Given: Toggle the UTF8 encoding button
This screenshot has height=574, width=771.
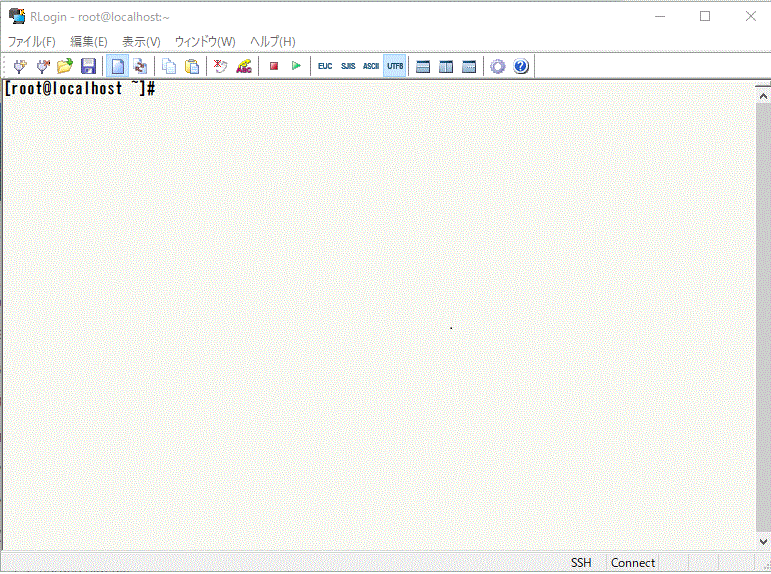Looking at the screenshot, I should pos(395,66).
